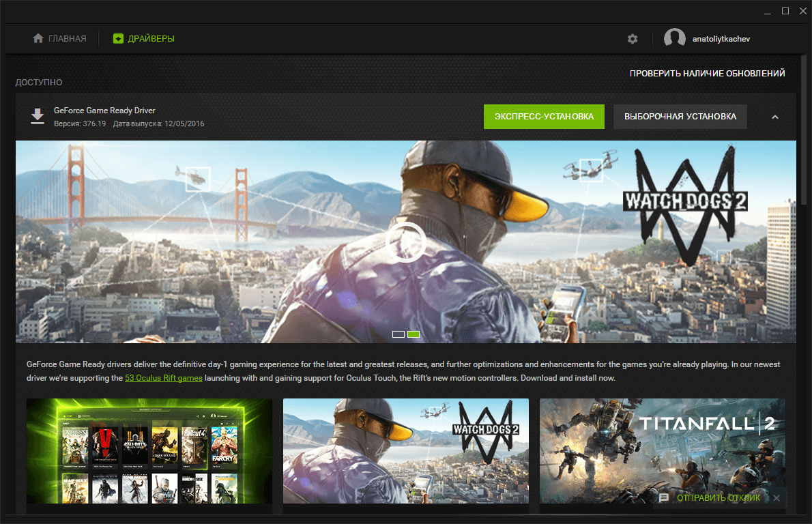Select the first carousel indicator dot
Screen dimensions: 812x524
(x=398, y=334)
